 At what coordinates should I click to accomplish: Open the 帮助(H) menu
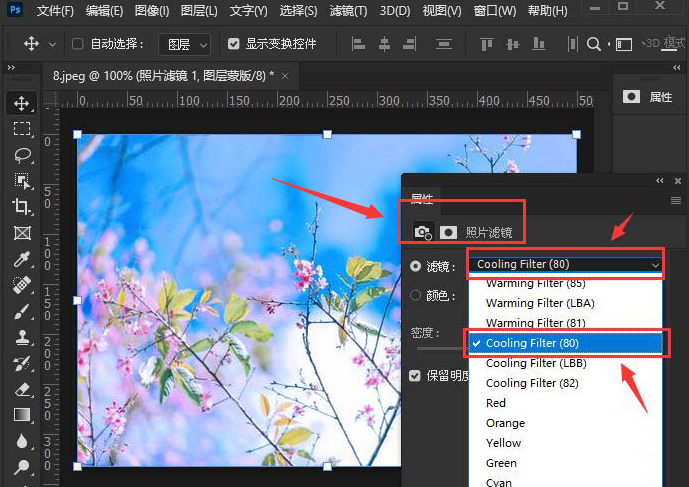coord(548,10)
